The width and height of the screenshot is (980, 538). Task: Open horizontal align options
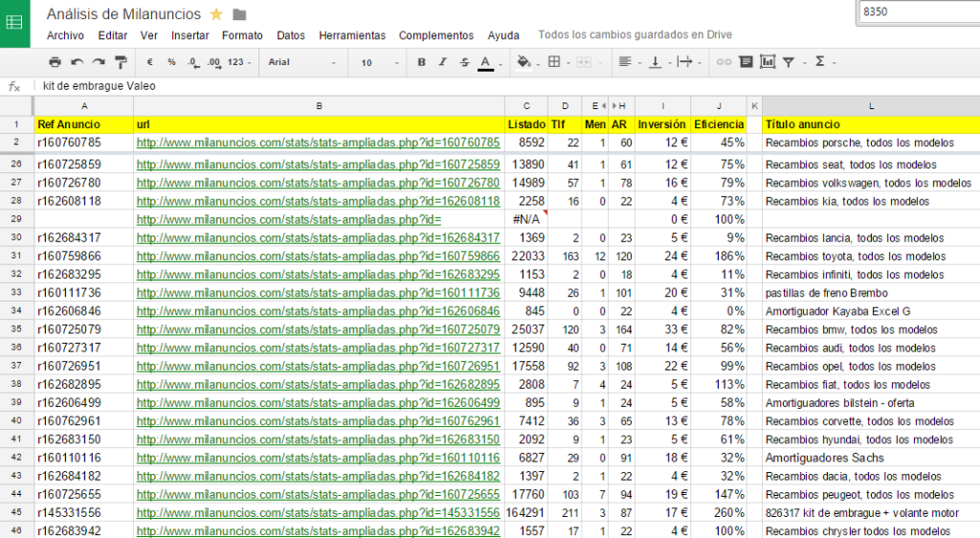625,62
